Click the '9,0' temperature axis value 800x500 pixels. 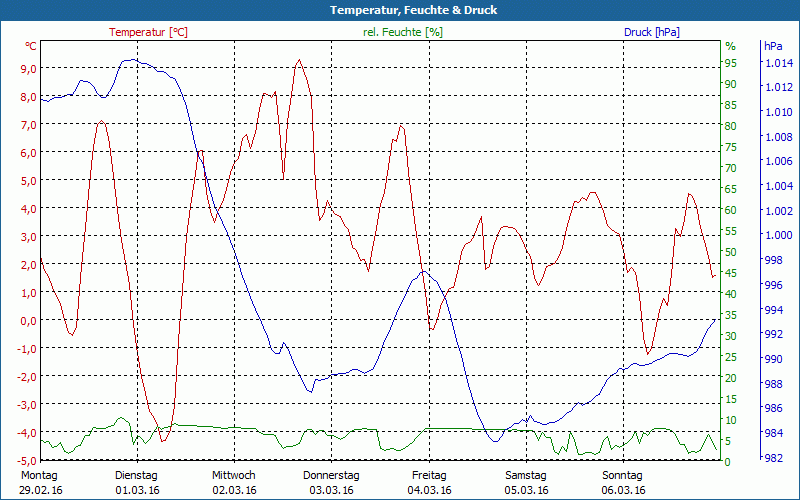27,68
